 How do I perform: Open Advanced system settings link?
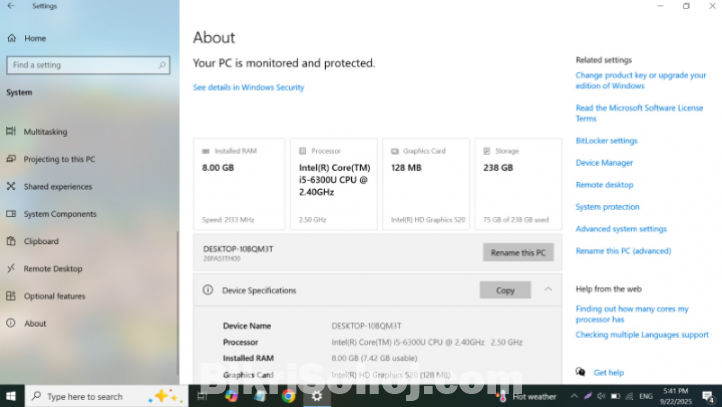pos(621,229)
